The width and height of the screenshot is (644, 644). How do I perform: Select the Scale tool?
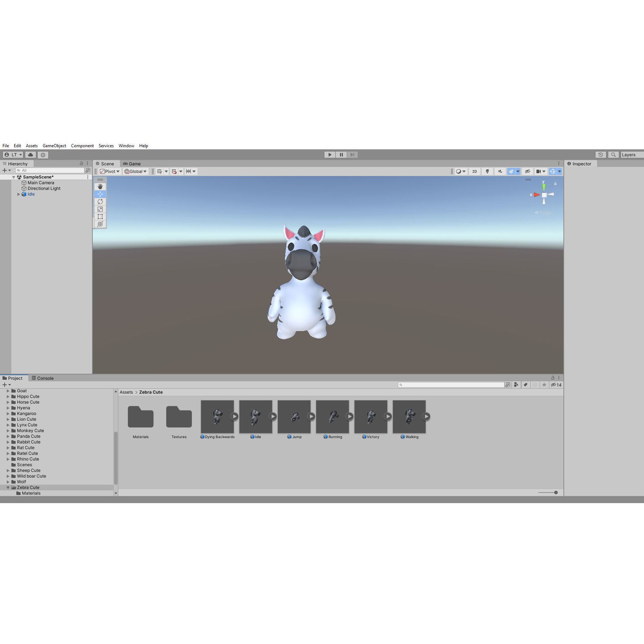pyautogui.click(x=100, y=209)
